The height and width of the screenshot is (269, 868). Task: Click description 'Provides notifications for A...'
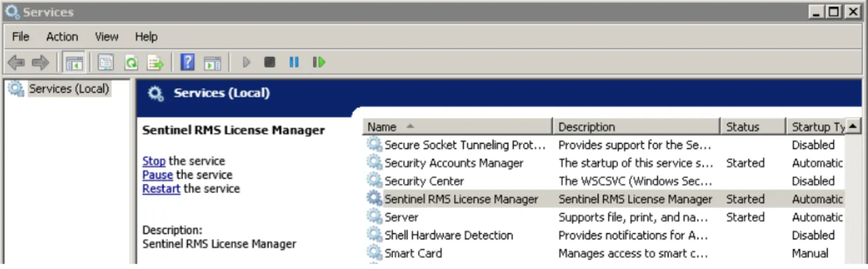tap(633, 235)
